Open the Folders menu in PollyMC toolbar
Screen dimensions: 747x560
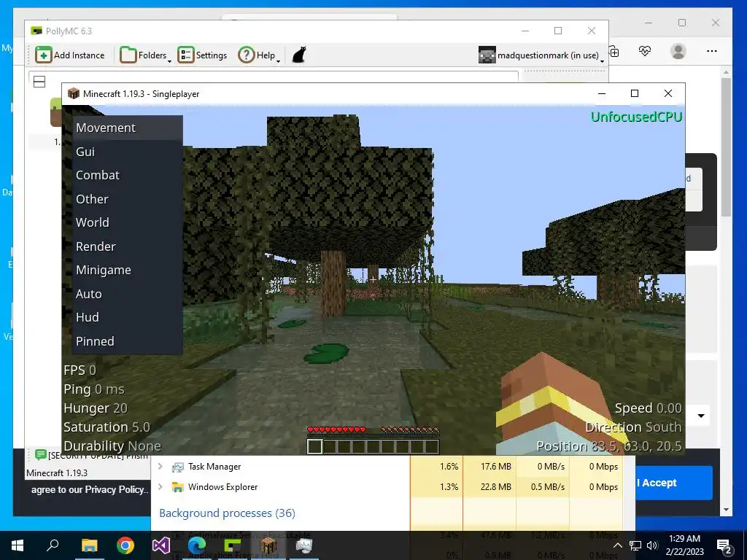tap(144, 55)
